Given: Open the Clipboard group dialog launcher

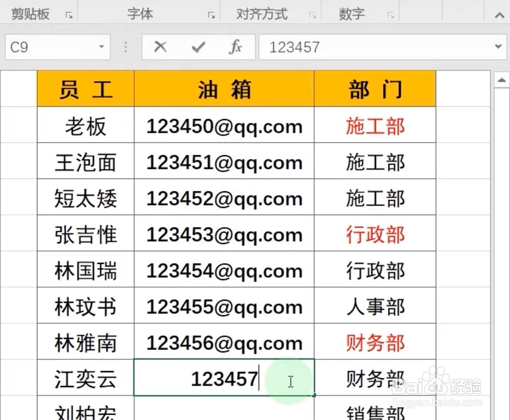Looking at the screenshot, I should [69, 15].
